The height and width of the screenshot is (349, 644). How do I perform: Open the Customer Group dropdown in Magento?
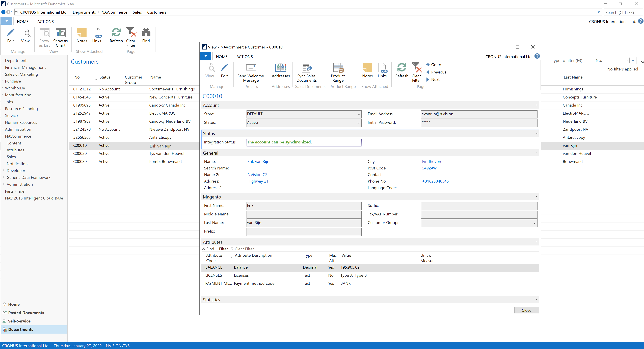pos(534,223)
